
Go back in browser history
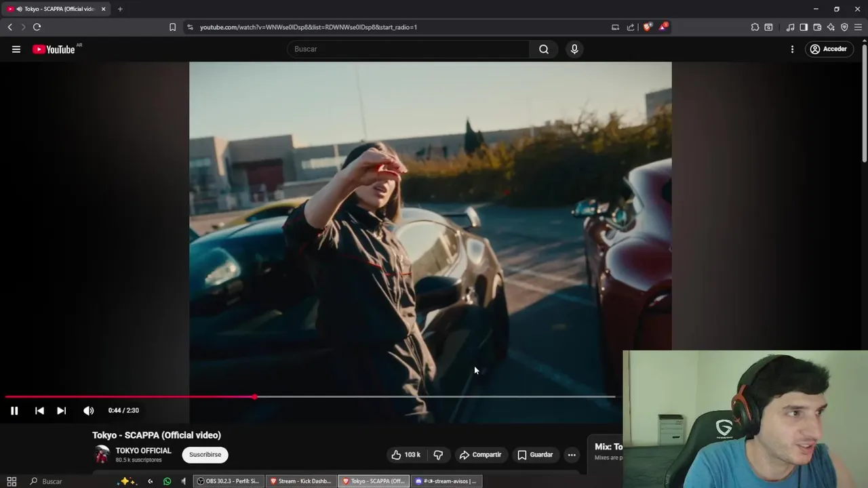(9, 27)
